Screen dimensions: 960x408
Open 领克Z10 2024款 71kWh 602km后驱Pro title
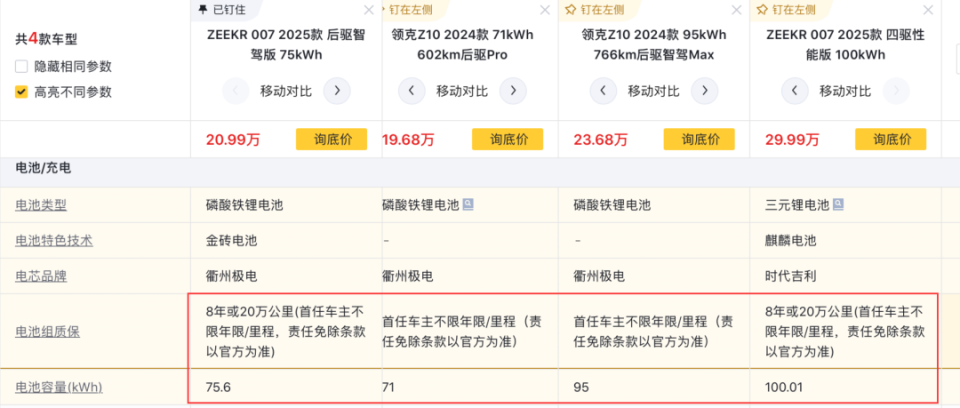(x=462, y=45)
